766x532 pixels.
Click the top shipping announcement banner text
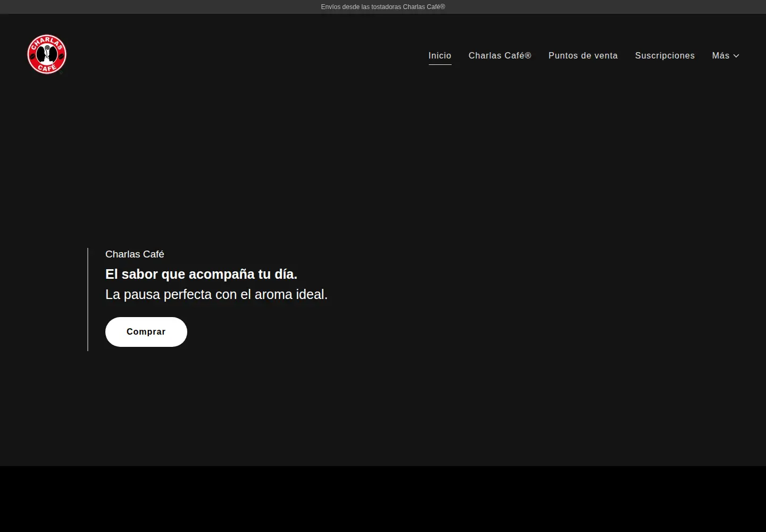[x=383, y=7]
